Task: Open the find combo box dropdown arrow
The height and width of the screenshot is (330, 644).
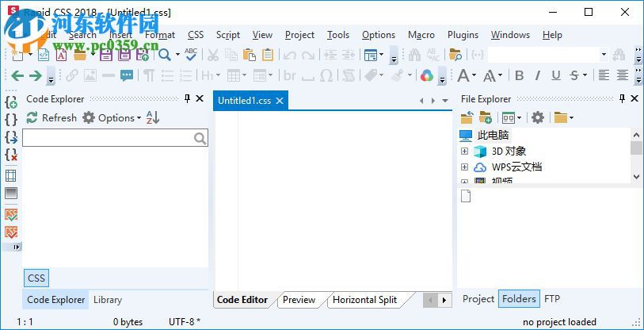Action: 604,54
